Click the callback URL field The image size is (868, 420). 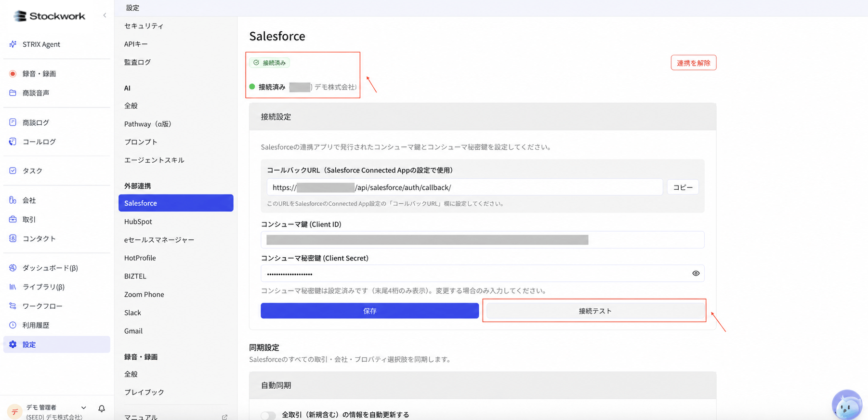pyautogui.click(x=465, y=187)
